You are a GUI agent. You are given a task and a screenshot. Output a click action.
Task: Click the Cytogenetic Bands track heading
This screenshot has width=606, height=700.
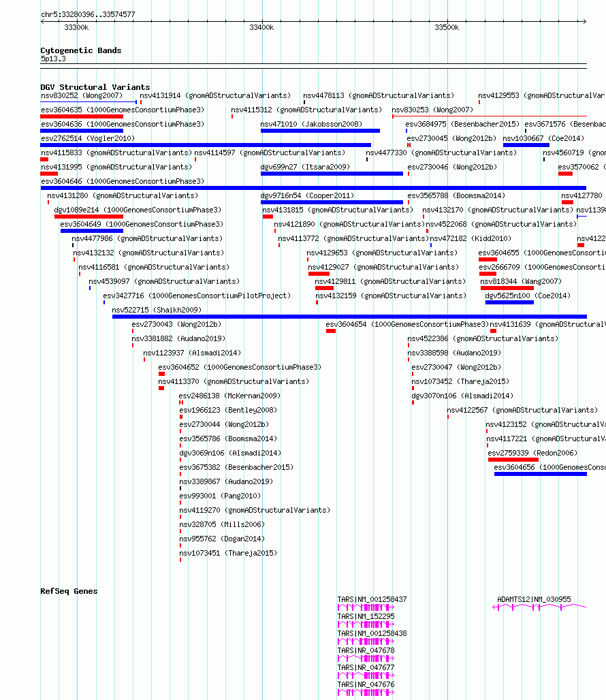[x=81, y=50]
